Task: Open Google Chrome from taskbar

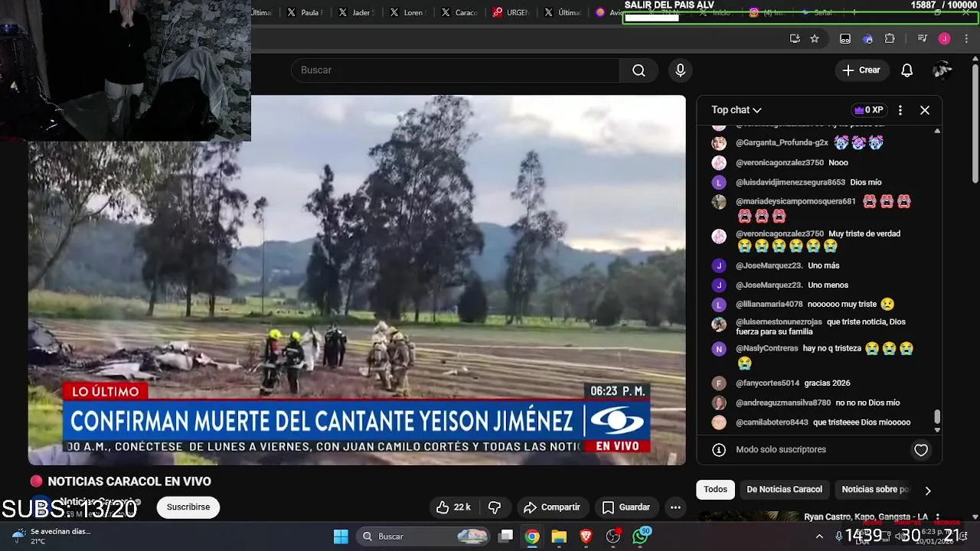Action: click(532, 536)
